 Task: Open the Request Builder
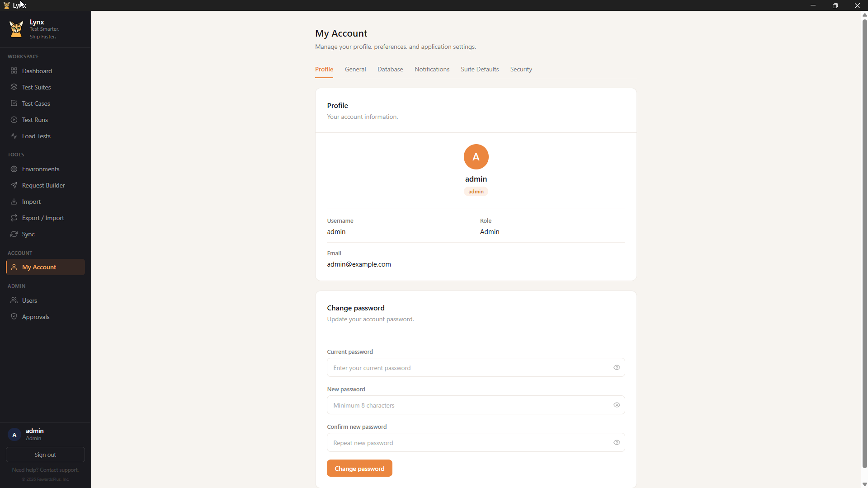[x=43, y=185]
